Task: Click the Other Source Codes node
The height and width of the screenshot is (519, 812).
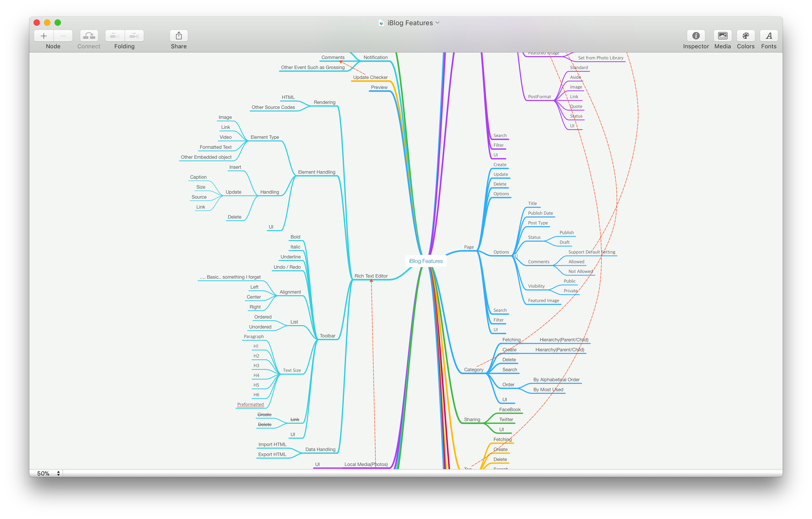Action: point(273,107)
